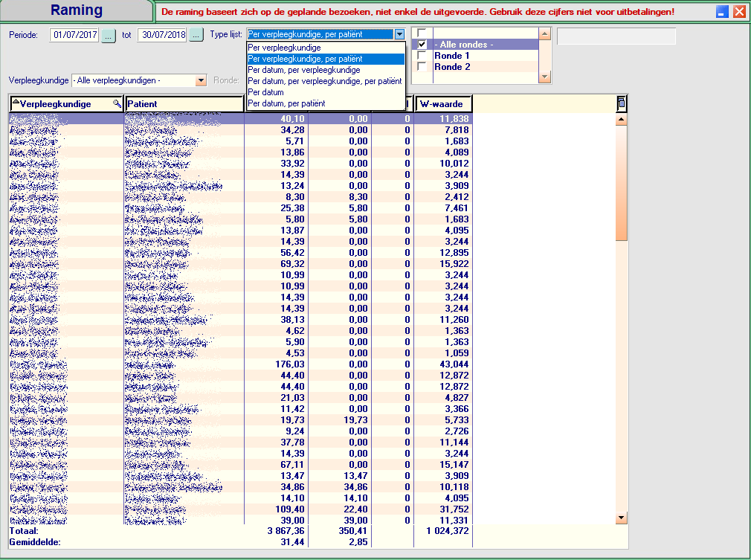Minimize the Raming window
Screen dimensions: 751x560
tap(722, 12)
